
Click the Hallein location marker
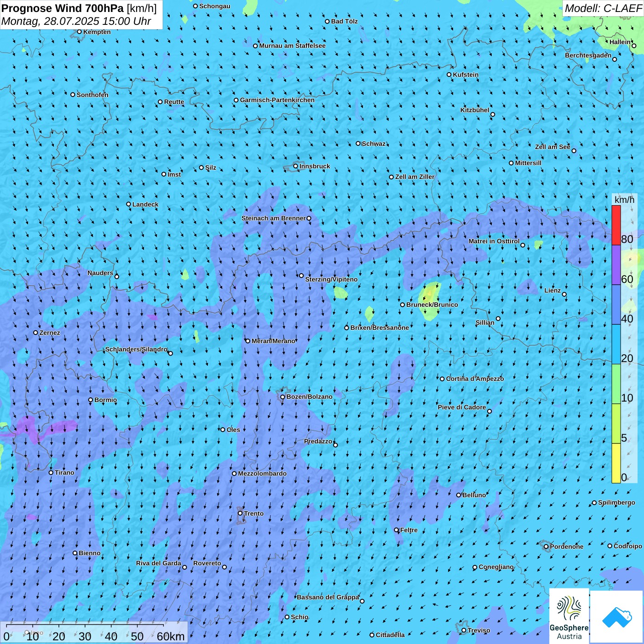pos(634,46)
